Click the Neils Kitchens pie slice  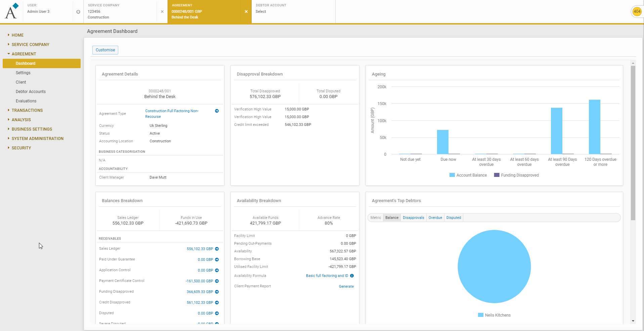click(494, 267)
